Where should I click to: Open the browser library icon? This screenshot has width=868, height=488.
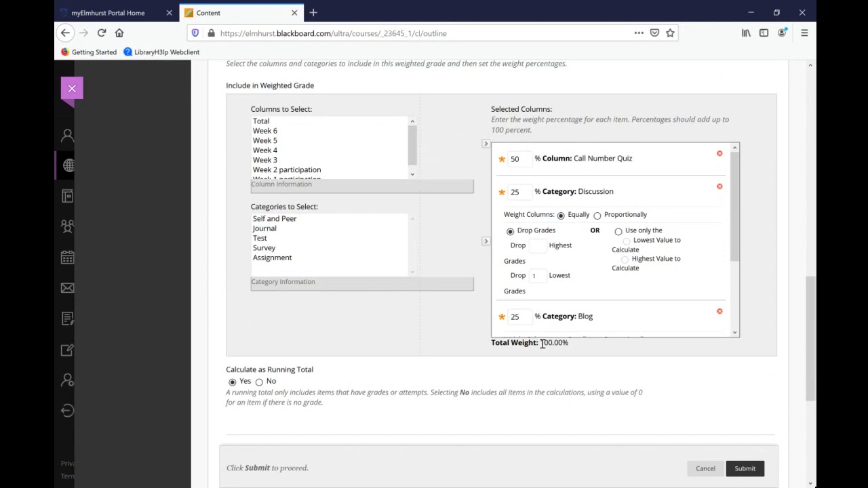click(x=746, y=33)
